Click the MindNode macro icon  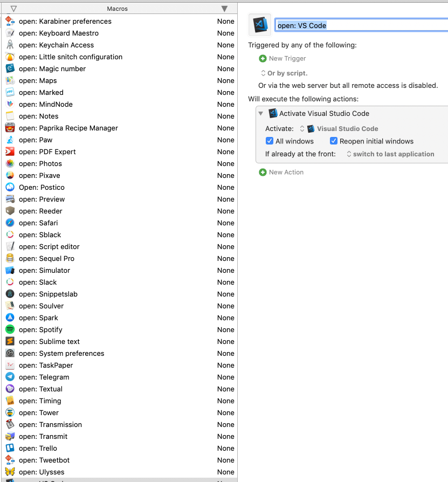[x=10, y=104]
